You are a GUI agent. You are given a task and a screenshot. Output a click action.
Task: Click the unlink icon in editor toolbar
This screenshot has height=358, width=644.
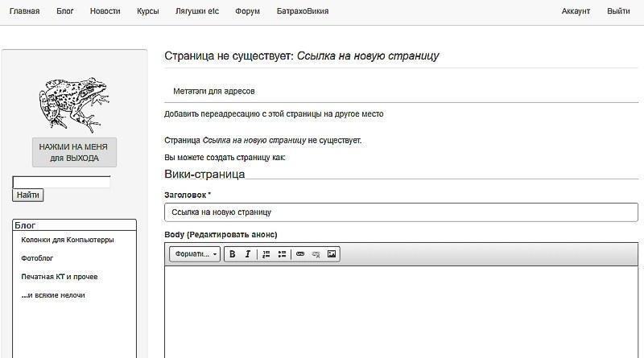click(316, 254)
